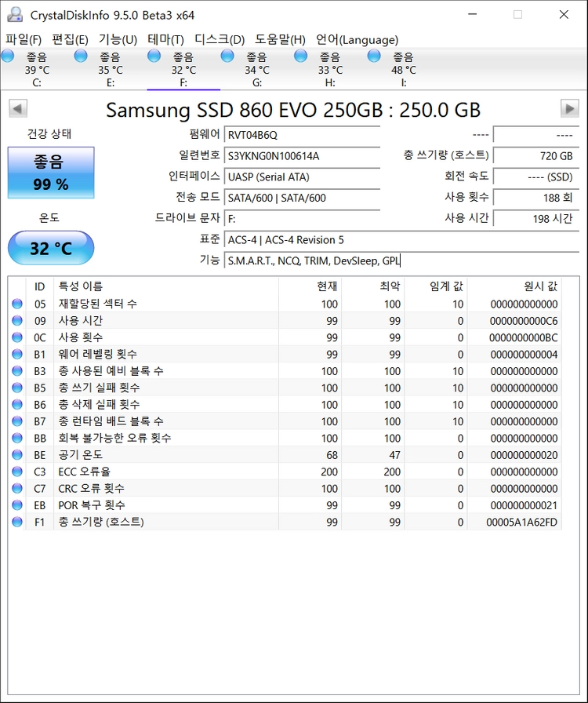Select the E: drive status orb
The height and width of the screenshot is (703, 588).
tap(81, 56)
